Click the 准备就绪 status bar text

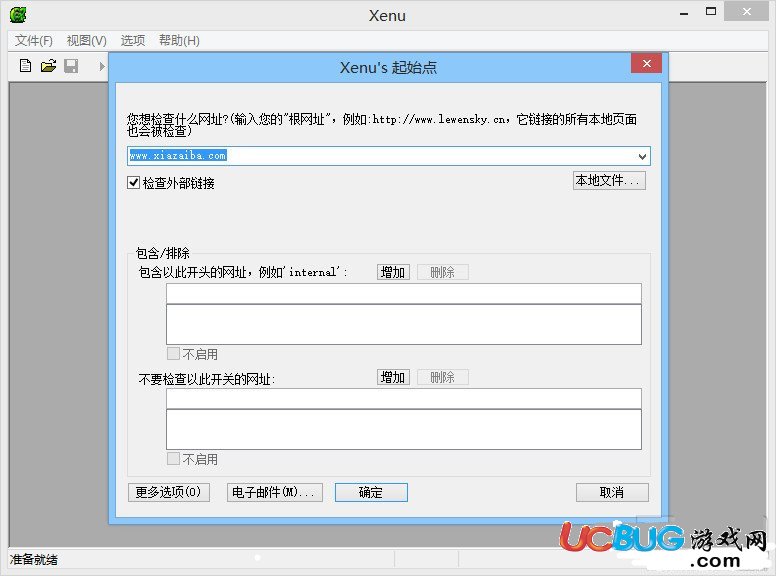coord(34,559)
